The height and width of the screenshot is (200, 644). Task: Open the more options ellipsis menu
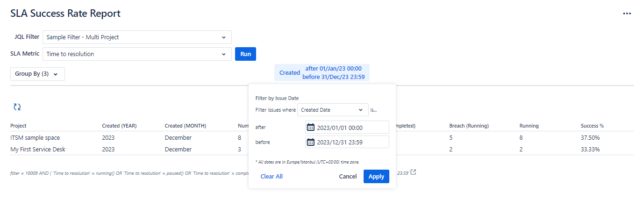tap(627, 14)
